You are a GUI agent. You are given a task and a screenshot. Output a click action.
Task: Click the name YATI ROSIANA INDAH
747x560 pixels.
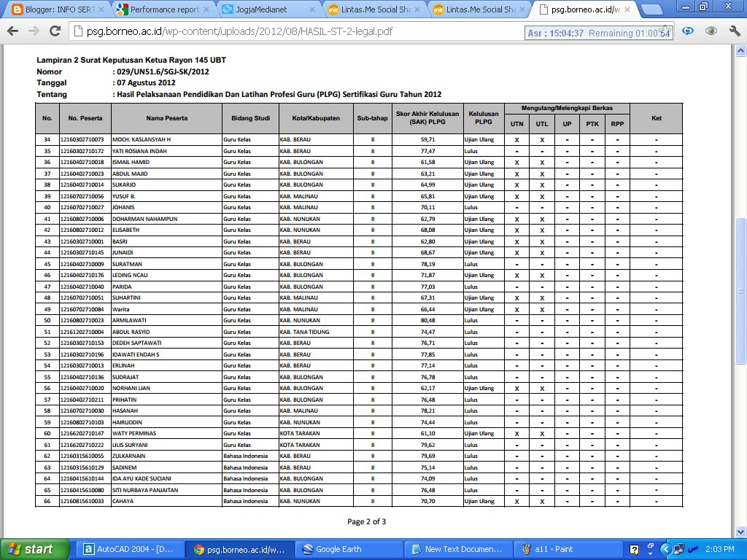click(x=139, y=151)
